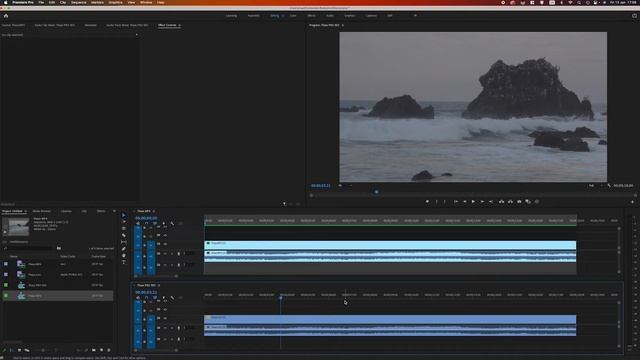Select the video clip in Playa MP4 timeline
The width and height of the screenshot is (640, 360).
click(390, 245)
